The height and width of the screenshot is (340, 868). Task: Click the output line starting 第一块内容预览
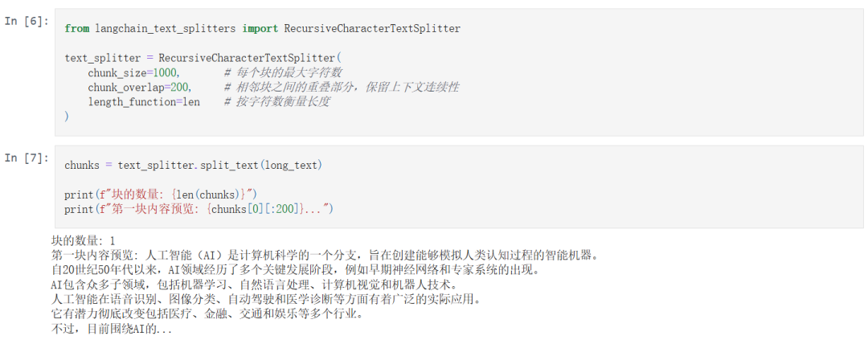(x=325, y=256)
